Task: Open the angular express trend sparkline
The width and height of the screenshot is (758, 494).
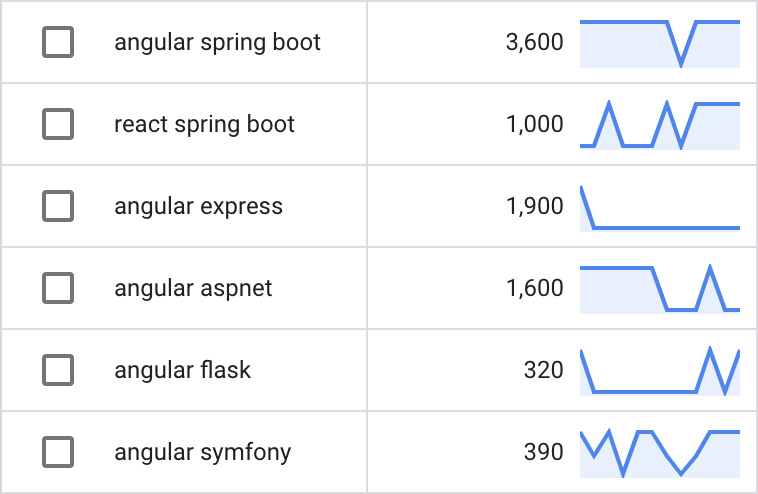Action: pyautogui.click(x=660, y=207)
